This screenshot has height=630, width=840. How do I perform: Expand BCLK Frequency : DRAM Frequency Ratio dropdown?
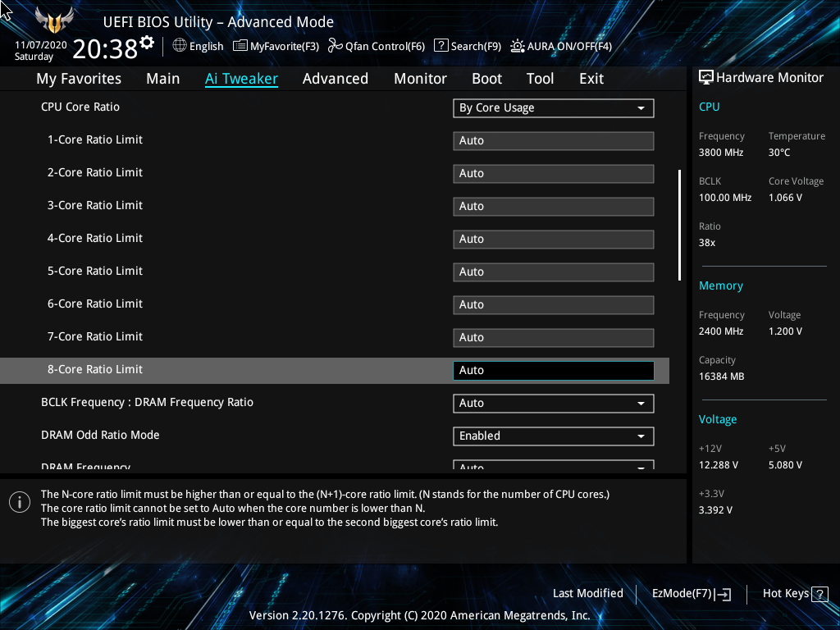(x=554, y=404)
